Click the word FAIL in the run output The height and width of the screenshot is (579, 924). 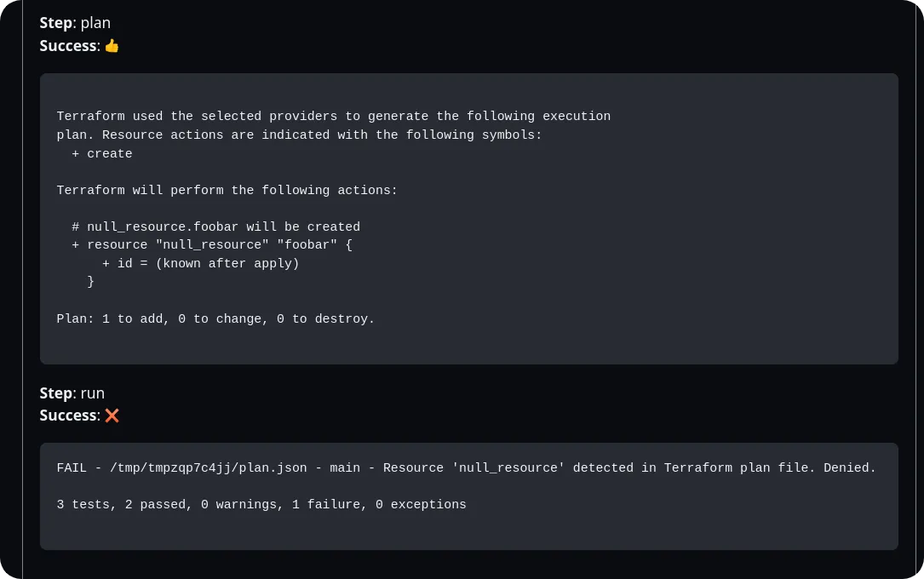(x=72, y=468)
